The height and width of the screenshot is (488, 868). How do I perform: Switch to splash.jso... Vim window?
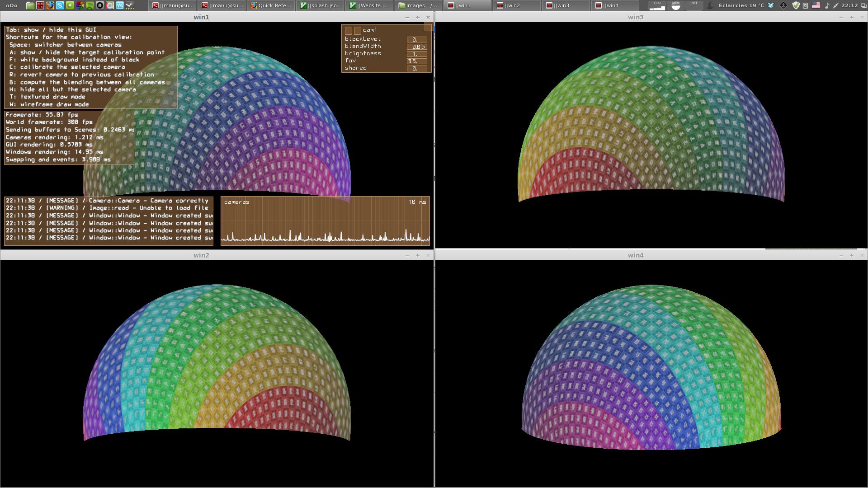tap(321, 5)
